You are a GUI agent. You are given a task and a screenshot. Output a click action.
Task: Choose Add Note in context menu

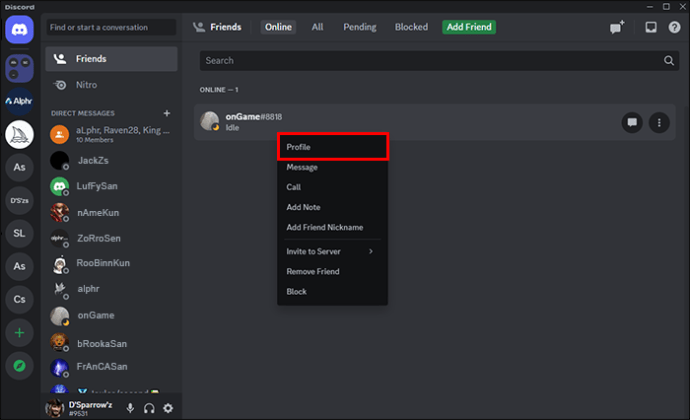tap(333, 207)
